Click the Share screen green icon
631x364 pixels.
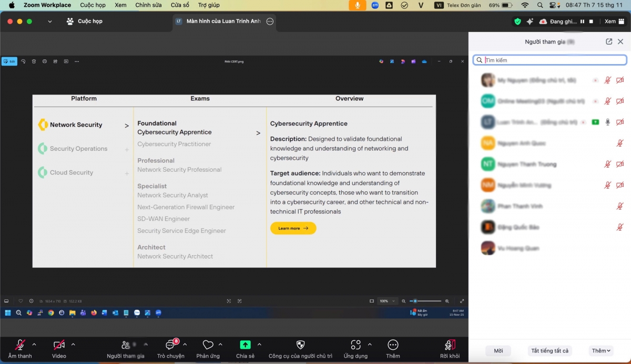click(x=245, y=345)
